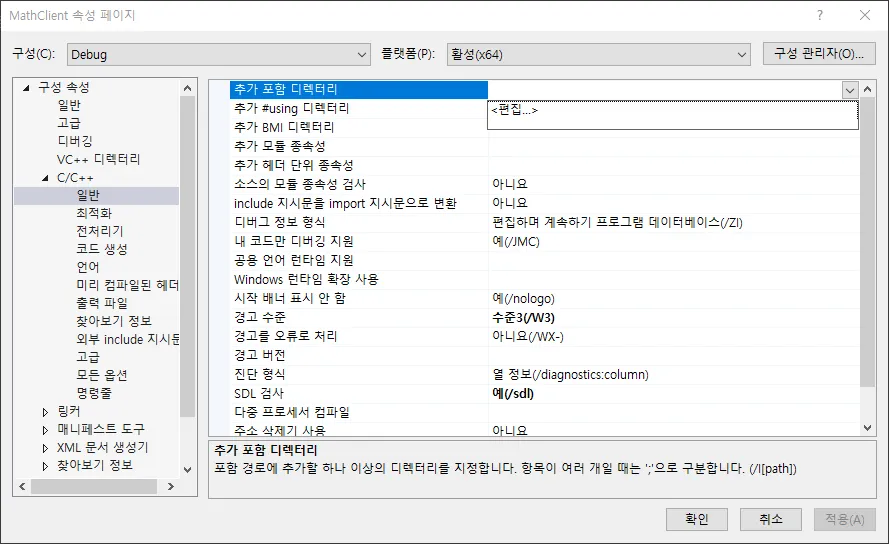This screenshot has width=889, height=544.
Task: Open the 플랫폼 dropdown showing 활성(x64)
Action: point(598,54)
